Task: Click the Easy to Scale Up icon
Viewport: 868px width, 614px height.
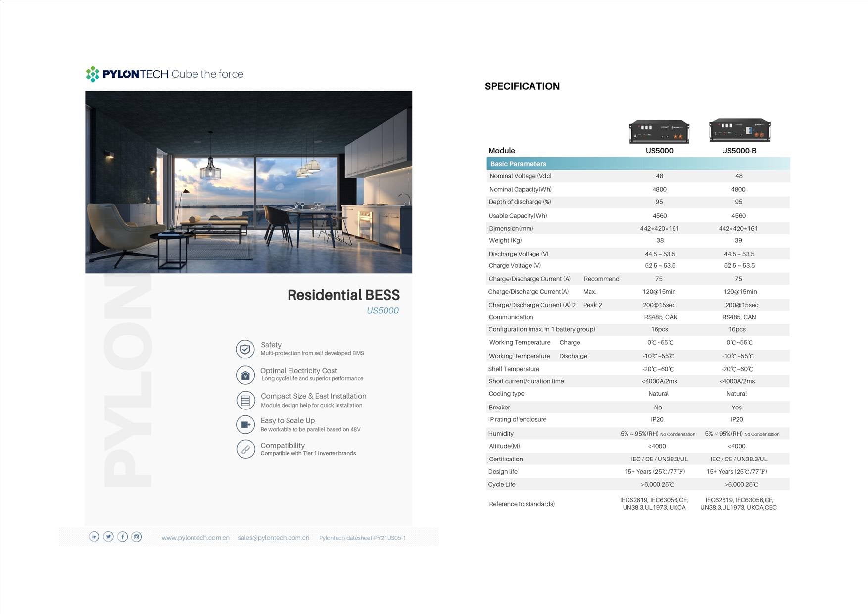Action: pyautogui.click(x=245, y=425)
